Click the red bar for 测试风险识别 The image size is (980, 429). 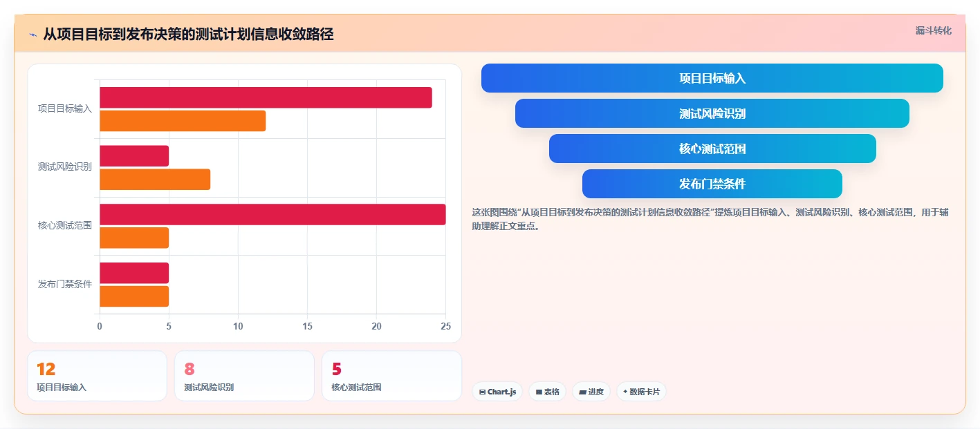(x=134, y=156)
